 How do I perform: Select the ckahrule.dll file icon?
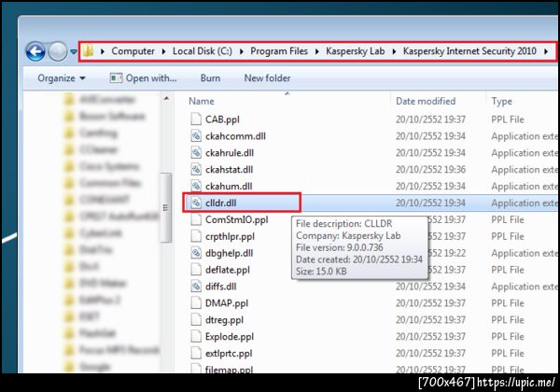[196, 152]
